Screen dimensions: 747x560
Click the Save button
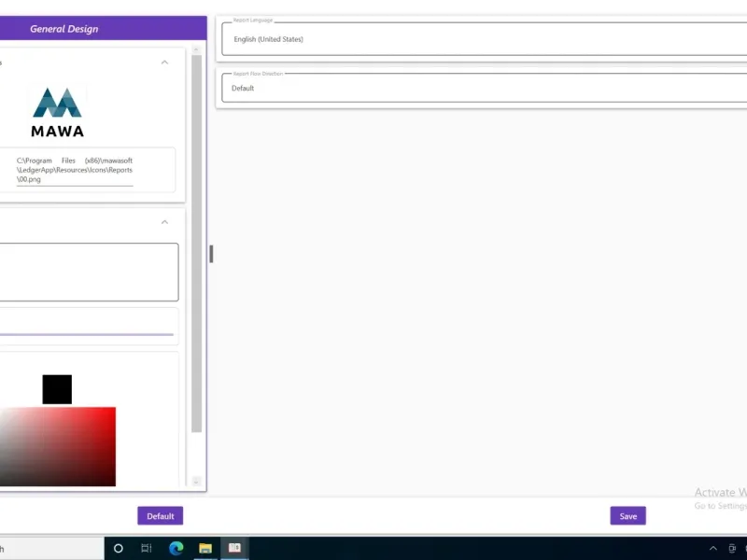(x=627, y=516)
